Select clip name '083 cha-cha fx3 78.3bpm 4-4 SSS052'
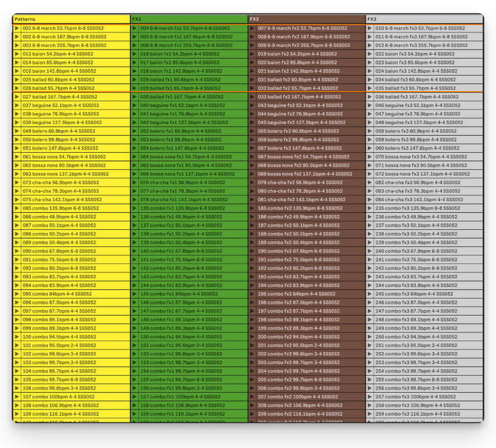Image resolution: width=496 pixels, height=448 pixels. (x=418, y=191)
